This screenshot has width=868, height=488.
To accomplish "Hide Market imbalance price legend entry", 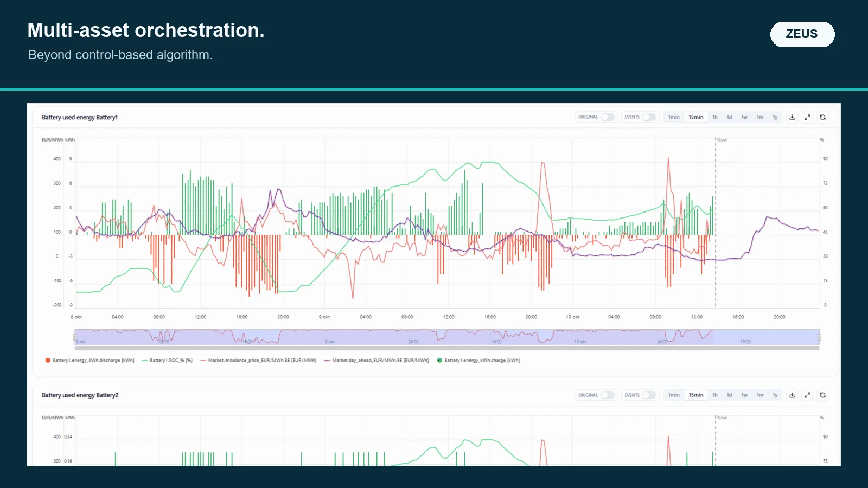I will tap(258, 361).
